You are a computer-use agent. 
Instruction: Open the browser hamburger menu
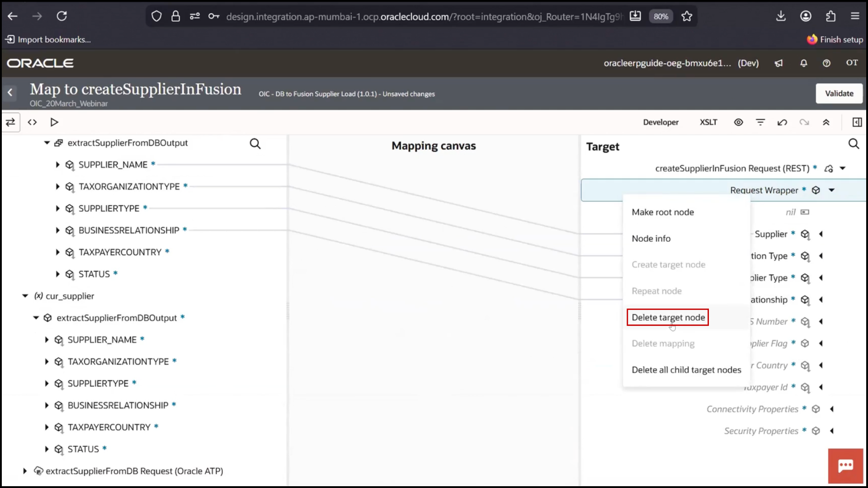coord(855,16)
